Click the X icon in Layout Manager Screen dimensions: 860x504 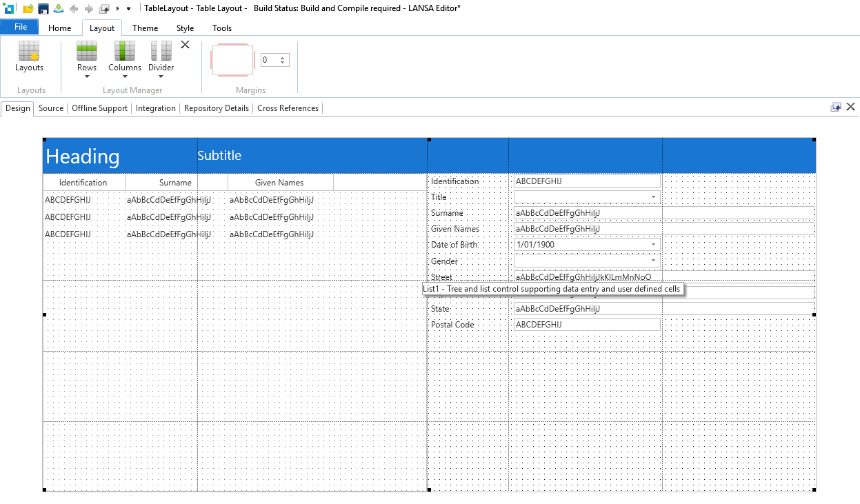point(185,45)
